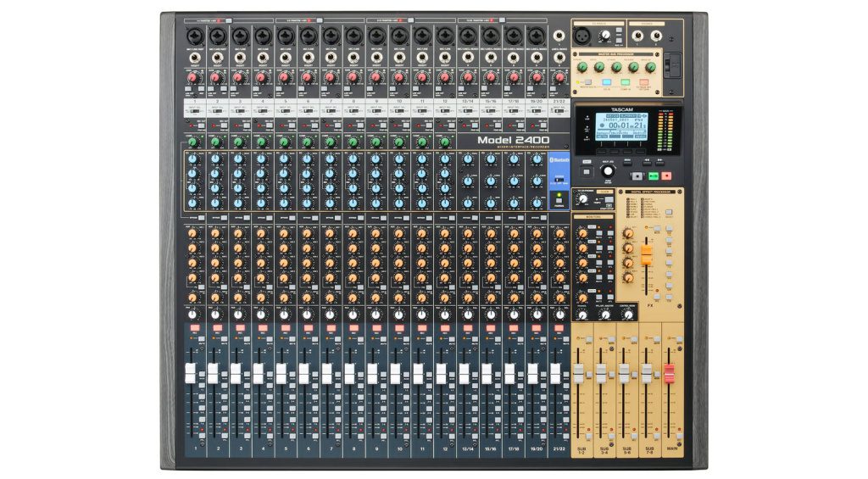Arm the pink REC button on channel 4
This screenshot has height=479, width=868.
pos(263,328)
